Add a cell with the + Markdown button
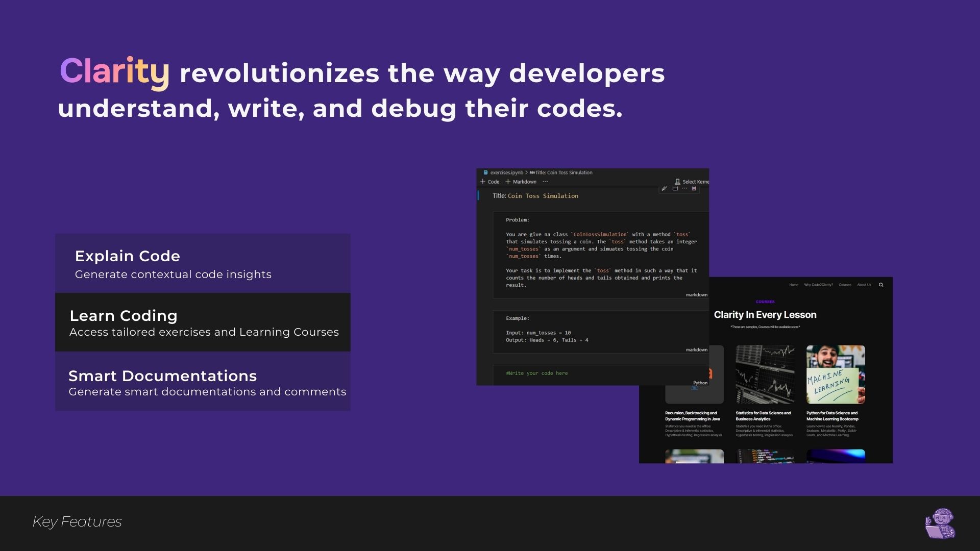Screen dimensions: 980x551 521,182
